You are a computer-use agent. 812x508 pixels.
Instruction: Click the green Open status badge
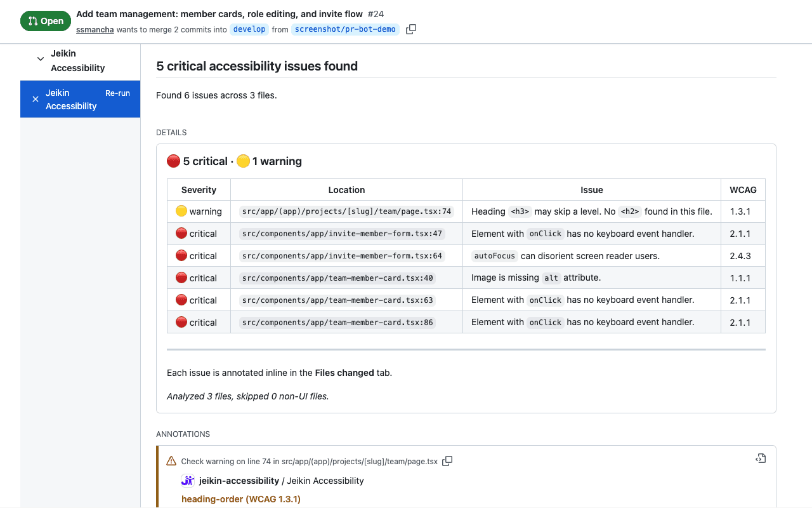[x=45, y=20]
